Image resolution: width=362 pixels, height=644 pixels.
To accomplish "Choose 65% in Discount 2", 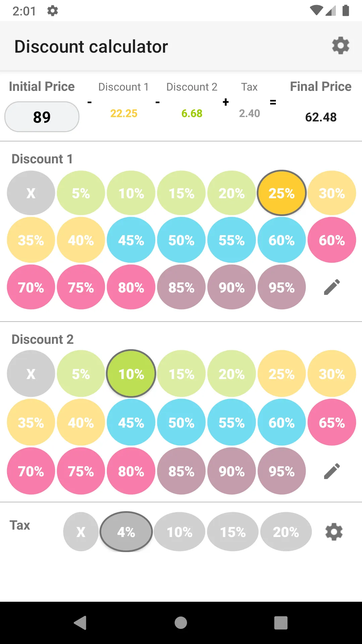I will point(332,422).
